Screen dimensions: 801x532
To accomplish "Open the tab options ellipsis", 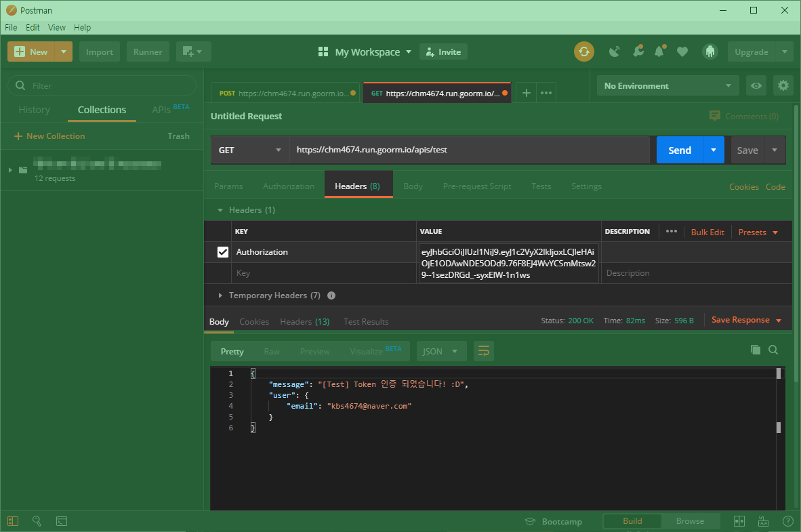I will point(546,93).
